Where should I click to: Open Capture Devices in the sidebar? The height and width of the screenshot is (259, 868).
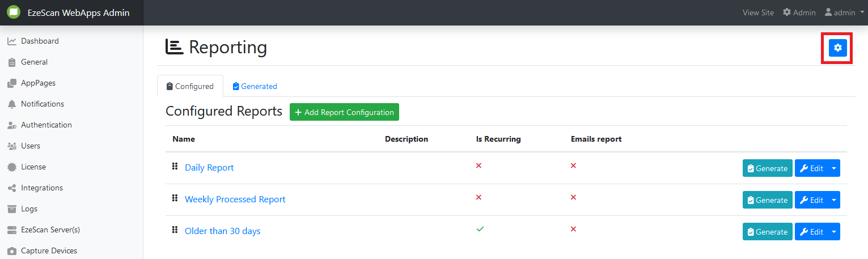[x=48, y=250]
